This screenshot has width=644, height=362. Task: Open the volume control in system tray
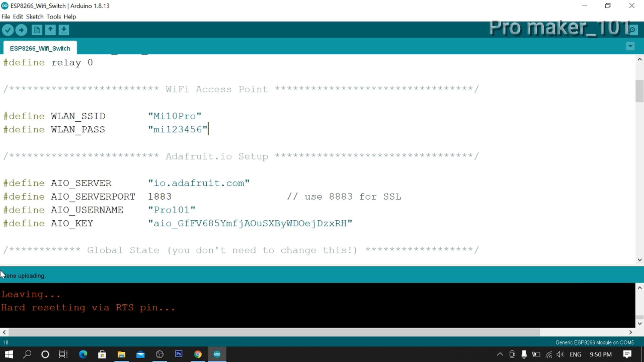click(561, 354)
